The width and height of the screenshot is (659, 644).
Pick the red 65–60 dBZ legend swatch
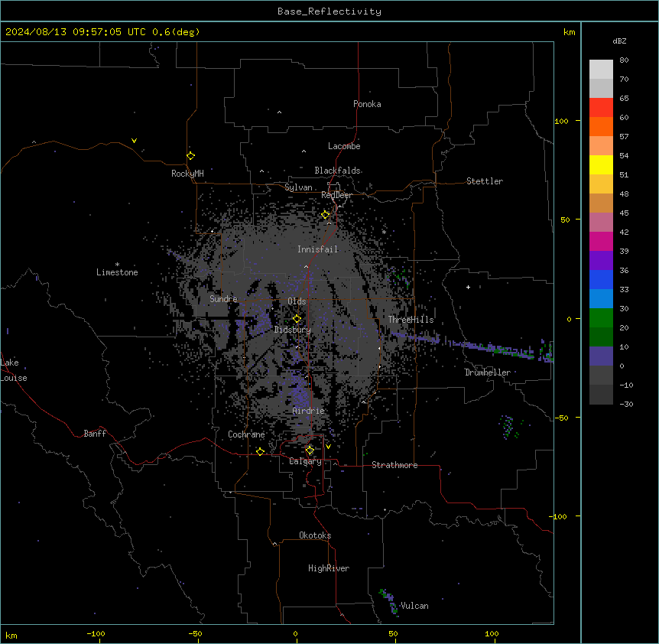point(601,108)
